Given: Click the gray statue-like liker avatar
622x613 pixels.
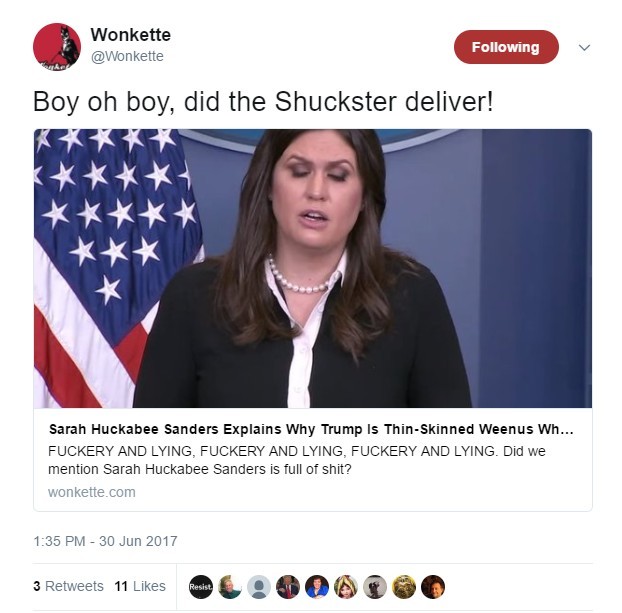Looking at the screenshot, I should [x=374, y=586].
